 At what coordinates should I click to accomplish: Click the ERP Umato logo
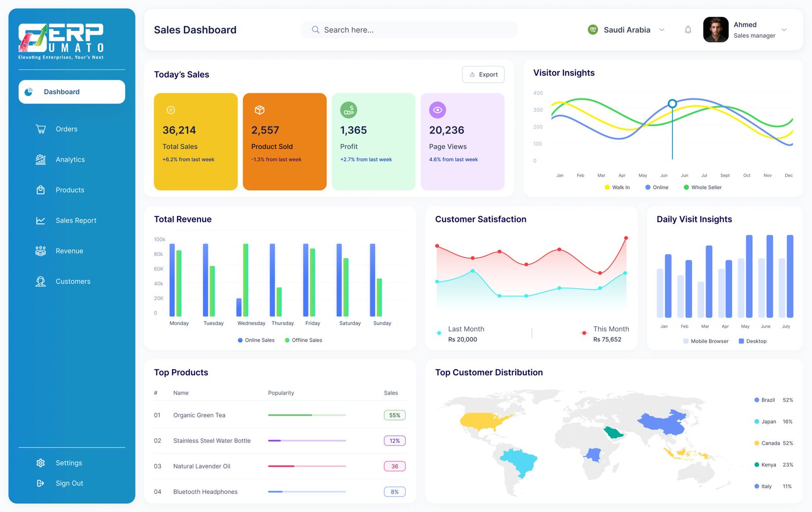pyautogui.click(x=61, y=41)
